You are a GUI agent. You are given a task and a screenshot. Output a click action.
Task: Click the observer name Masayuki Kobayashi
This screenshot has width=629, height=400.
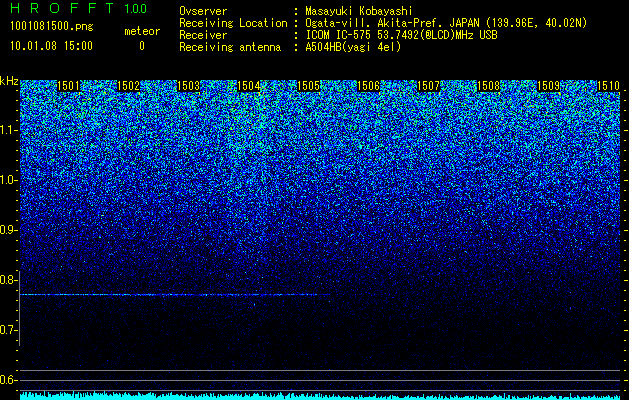(359, 11)
